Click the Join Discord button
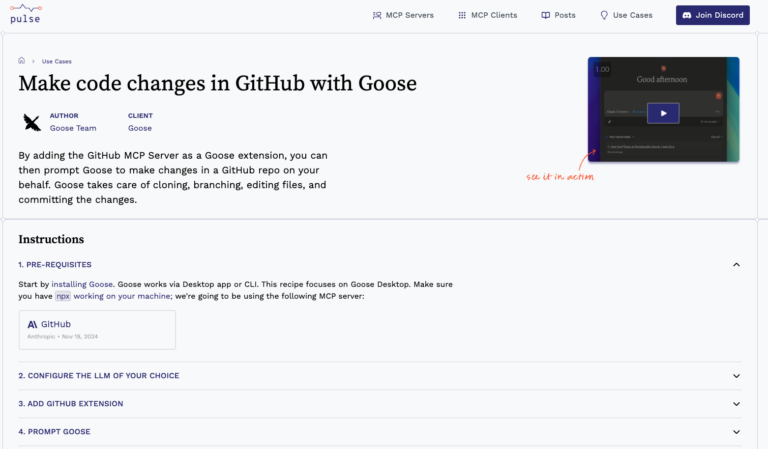 [x=713, y=15]
